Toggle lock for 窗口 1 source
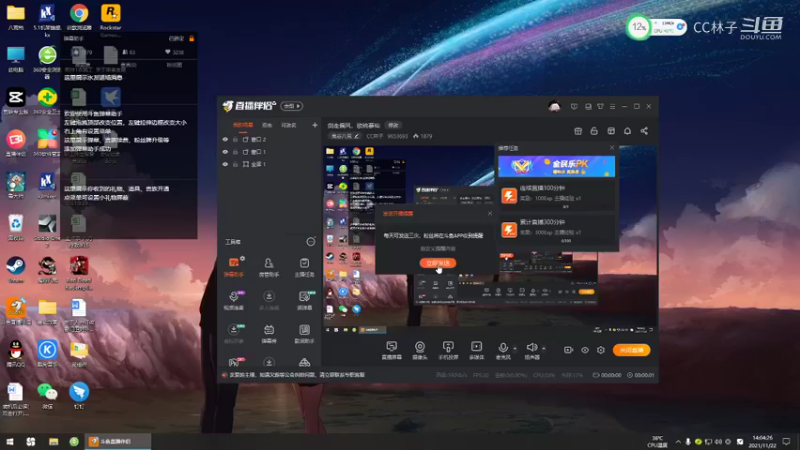The height and width of the screenshot is (450, 800). tap(235, 152)
